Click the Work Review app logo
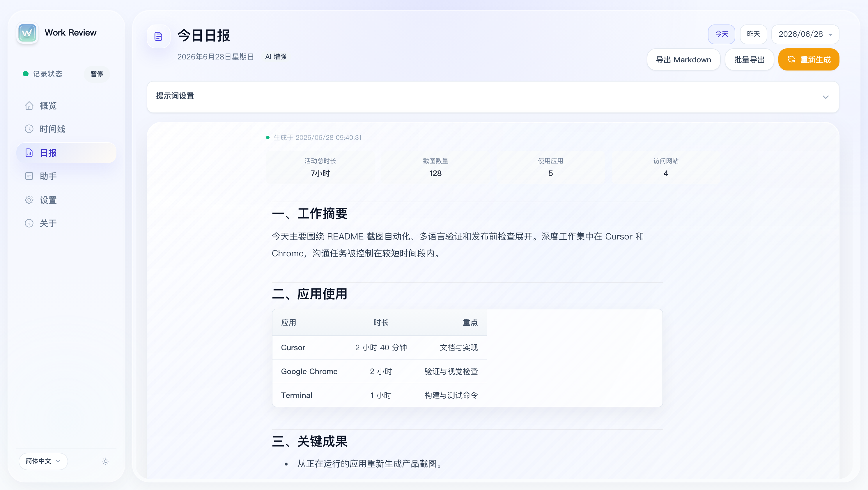The height and width of the screenshot is (490, 868). tap(27, 33)
